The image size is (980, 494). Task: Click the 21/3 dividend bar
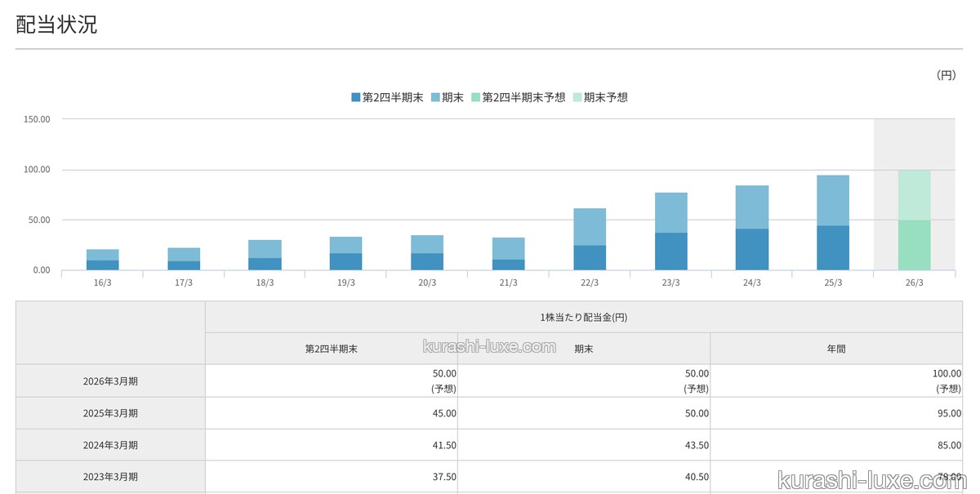509,254
